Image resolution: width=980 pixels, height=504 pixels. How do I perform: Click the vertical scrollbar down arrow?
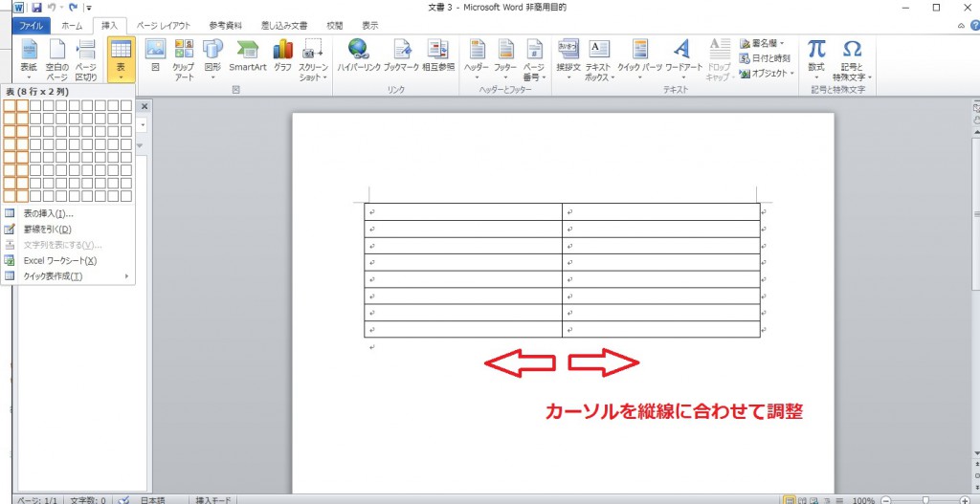coord(976,451)
